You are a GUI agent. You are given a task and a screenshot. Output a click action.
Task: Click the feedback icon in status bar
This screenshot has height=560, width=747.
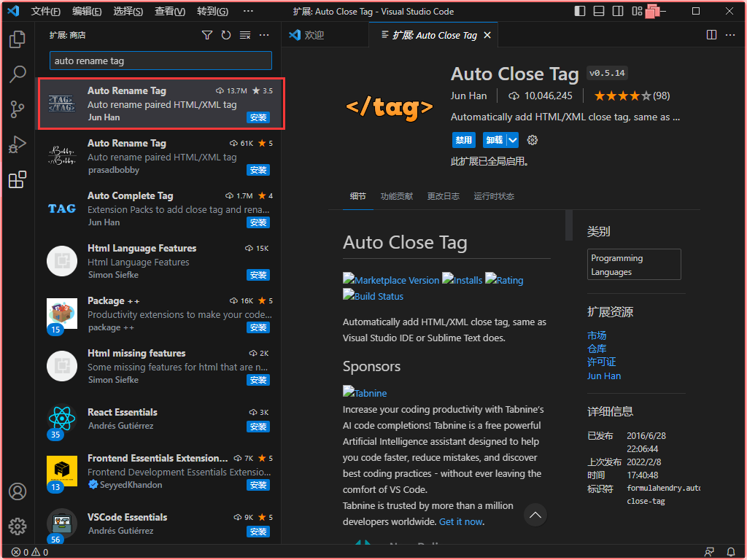[x=709, y=552]
